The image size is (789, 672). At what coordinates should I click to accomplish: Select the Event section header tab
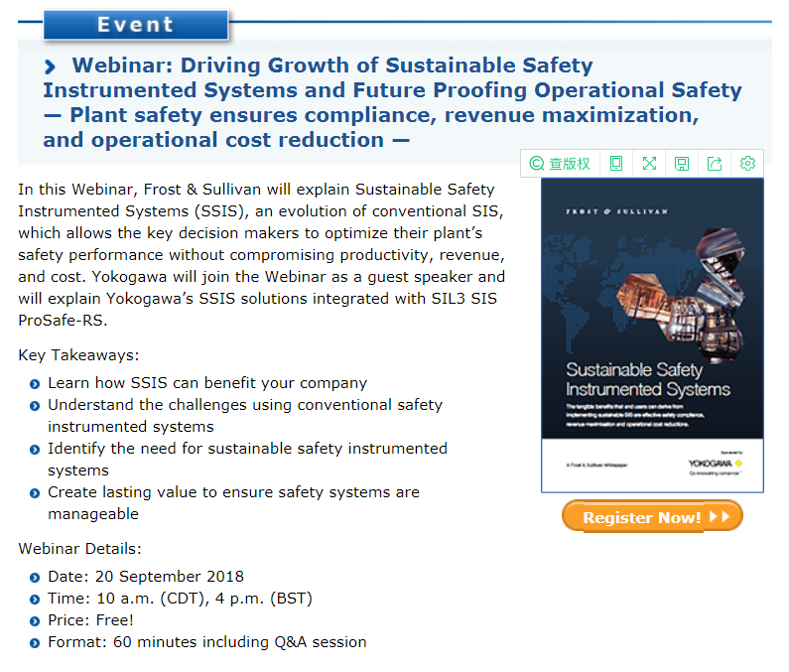[136, 25]
